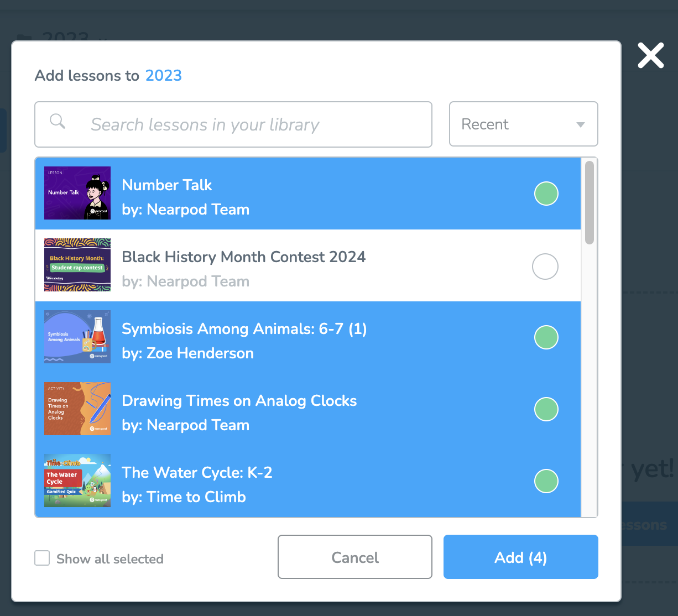The image size is (678, 616).
Task: Click the by: Time to Climb author text
Action: point(184,497)
